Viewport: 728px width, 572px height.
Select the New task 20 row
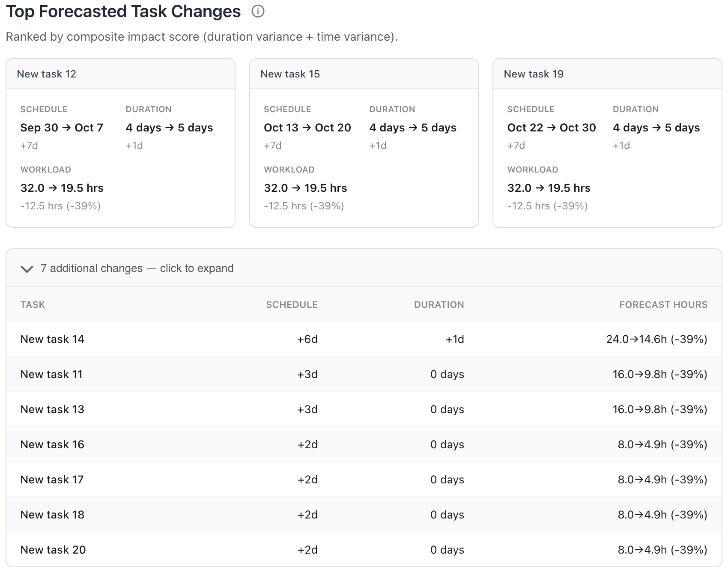point(364,550)
